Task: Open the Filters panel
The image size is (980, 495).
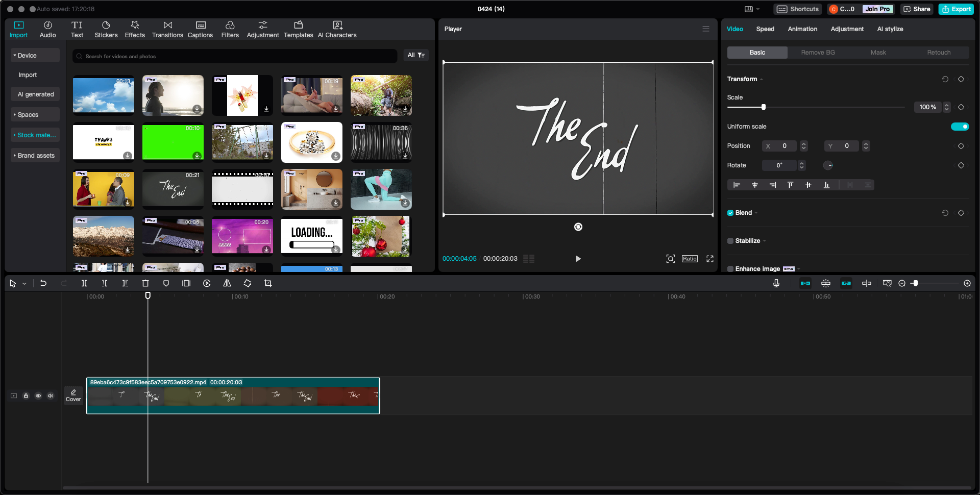Action: point(230,29)
